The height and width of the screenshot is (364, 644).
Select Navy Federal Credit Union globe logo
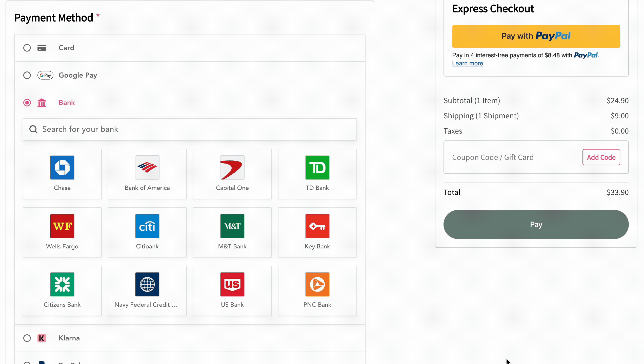tap(147, 284)
